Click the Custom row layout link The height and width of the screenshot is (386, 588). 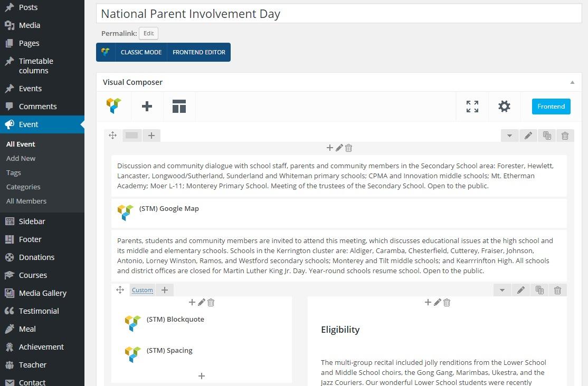[x=143, y=290]
